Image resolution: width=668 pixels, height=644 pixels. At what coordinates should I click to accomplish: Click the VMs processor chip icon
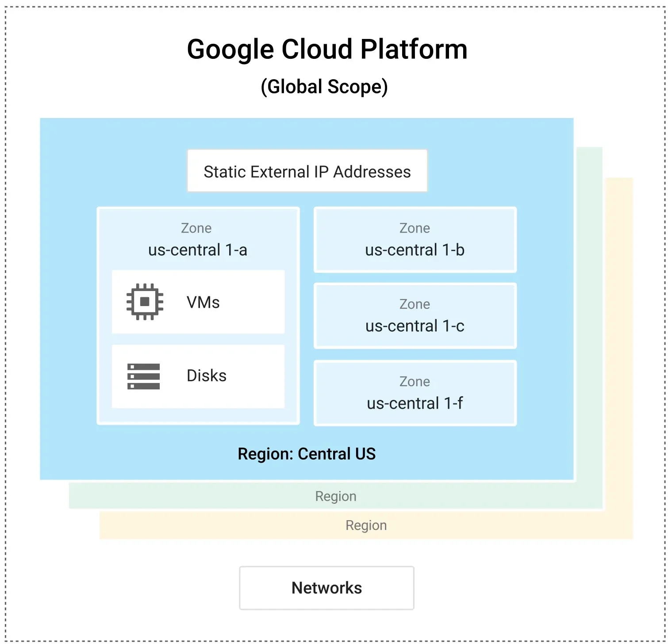point(145,302)
